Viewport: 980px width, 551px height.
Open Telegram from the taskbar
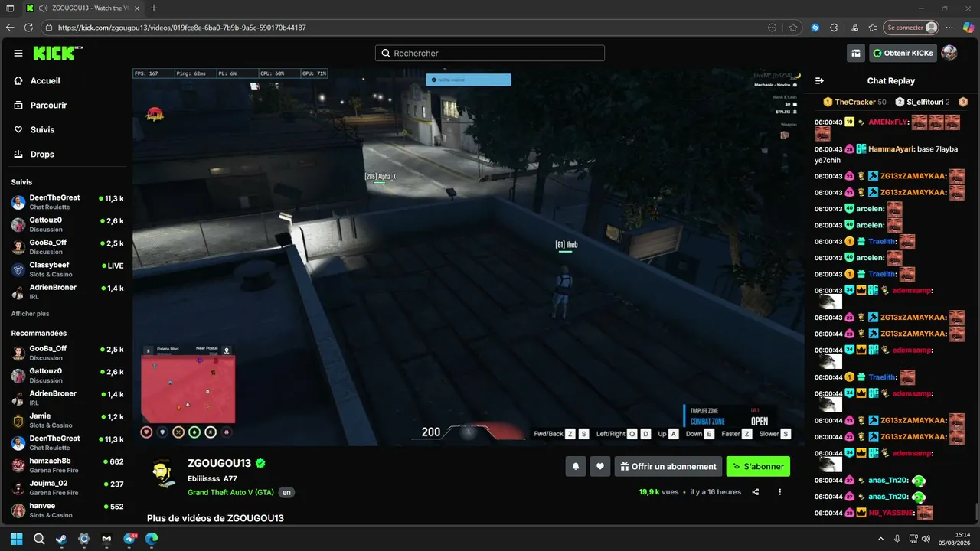tap(129, 539)
